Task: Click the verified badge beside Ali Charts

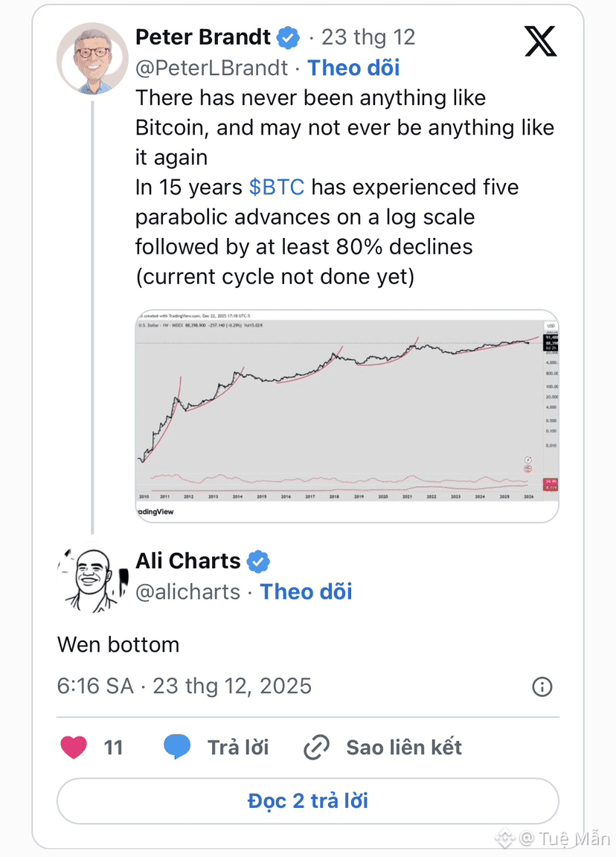Action: point(258,562)
